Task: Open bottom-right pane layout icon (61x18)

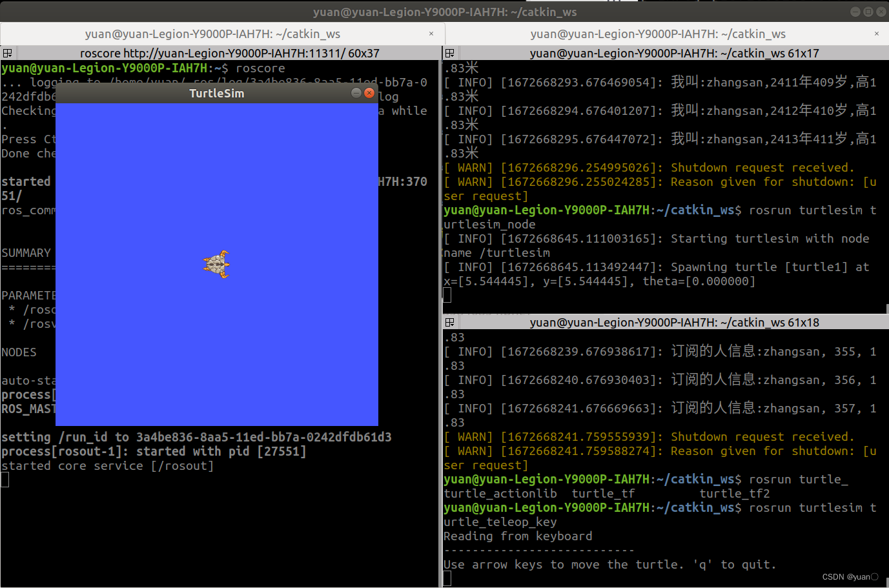Action: (x=450, y=322)
